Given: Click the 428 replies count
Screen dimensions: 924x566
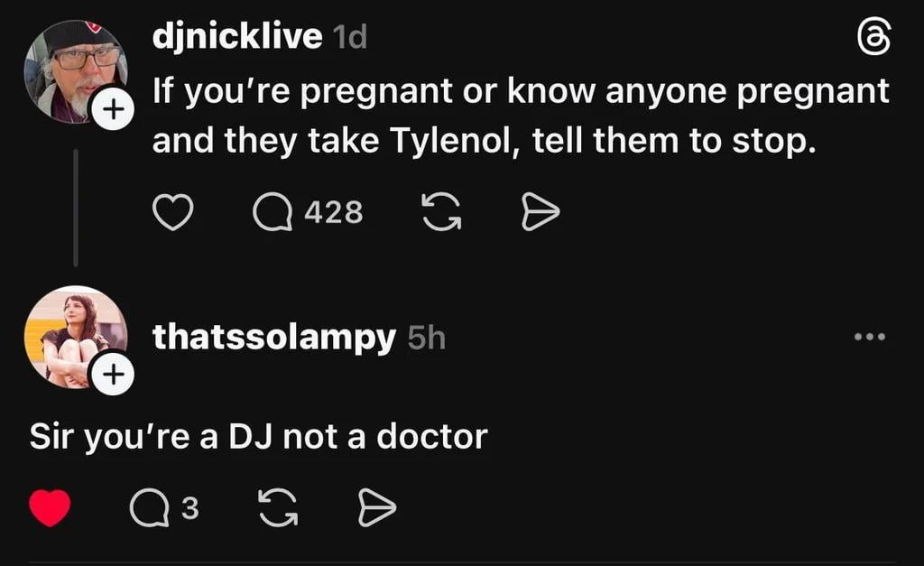Looking at the screenshot, I should coord(334,213).
